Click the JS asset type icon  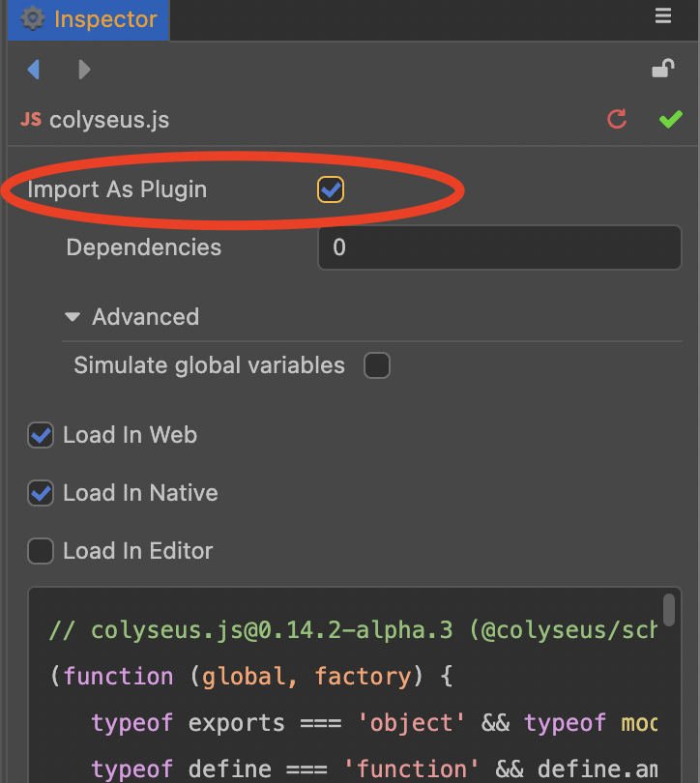click(x=30, y=119)
